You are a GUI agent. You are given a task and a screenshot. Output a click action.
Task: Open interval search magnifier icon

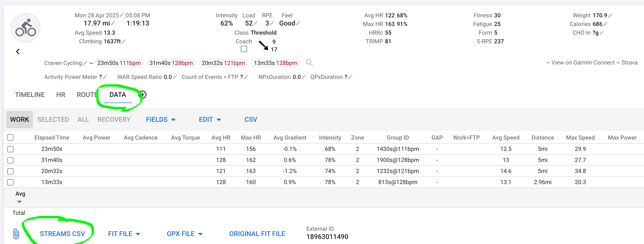[309, 63]
